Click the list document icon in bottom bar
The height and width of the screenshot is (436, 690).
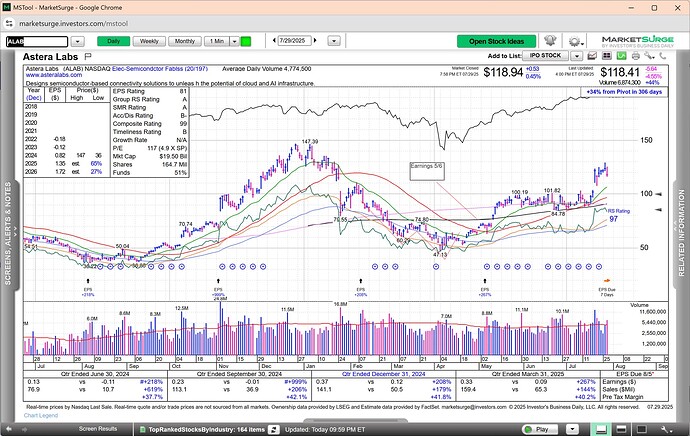point(143,429)
